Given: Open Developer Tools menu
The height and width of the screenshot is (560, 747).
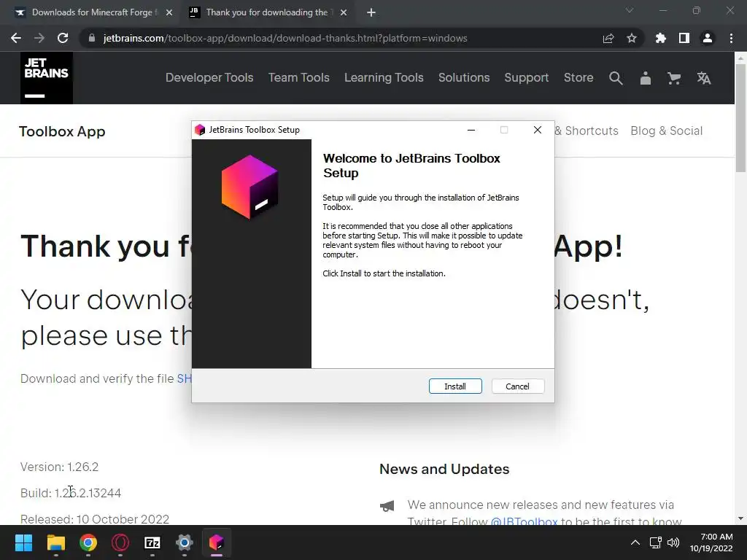Looking at the screenshot, I should (x=209, y=77).
